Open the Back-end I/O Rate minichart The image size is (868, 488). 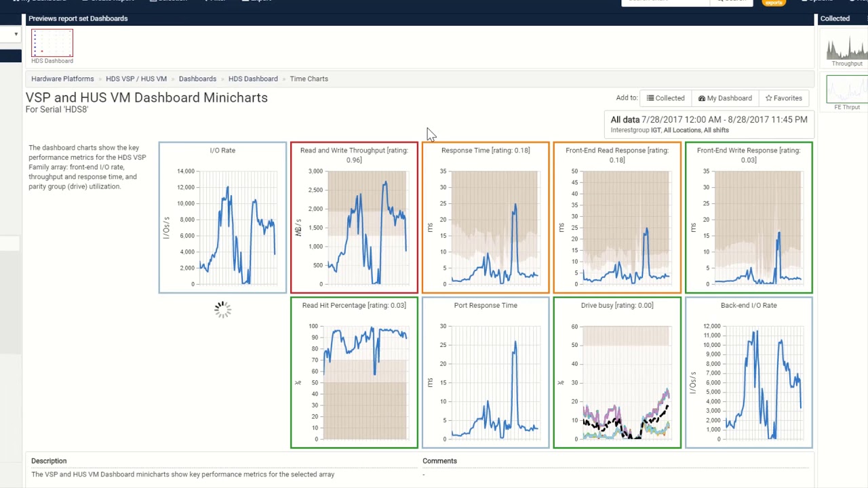pyautogui.click(x=749, y=373)
